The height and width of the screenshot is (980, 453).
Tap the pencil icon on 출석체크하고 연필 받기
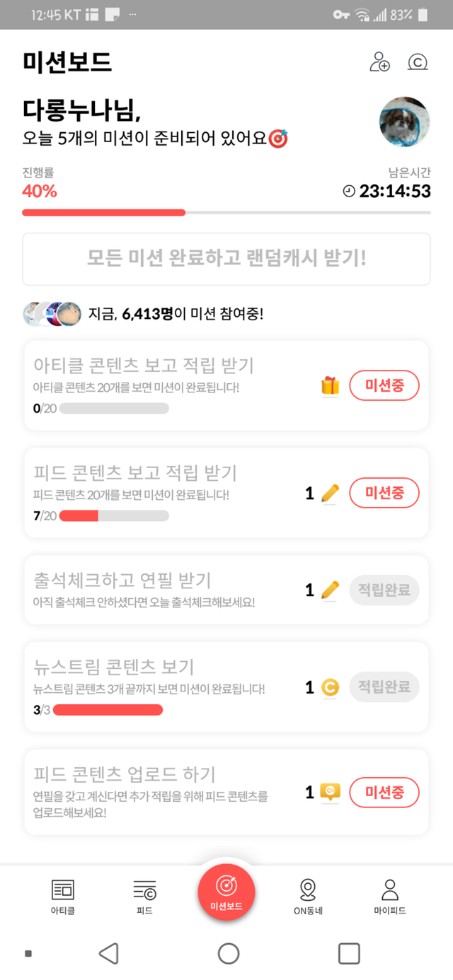330,590
